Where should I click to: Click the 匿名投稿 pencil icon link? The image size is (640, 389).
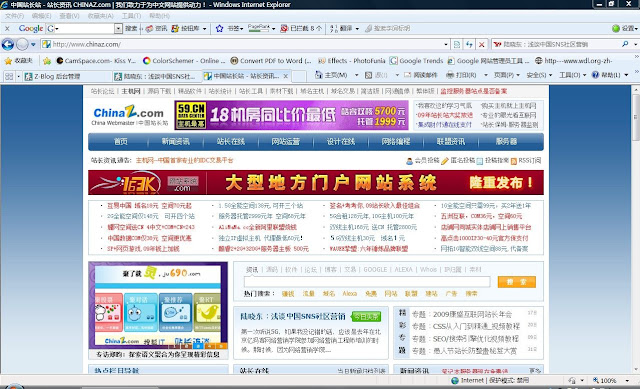tap(458, 160)
